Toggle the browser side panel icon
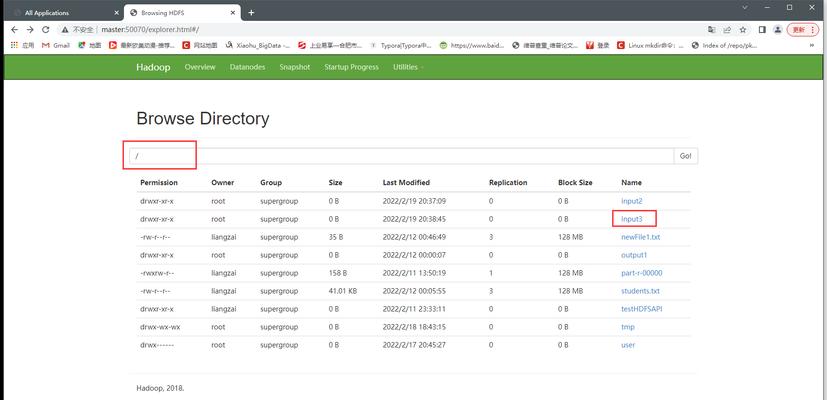The image size is (827, 400). (762, 30)
